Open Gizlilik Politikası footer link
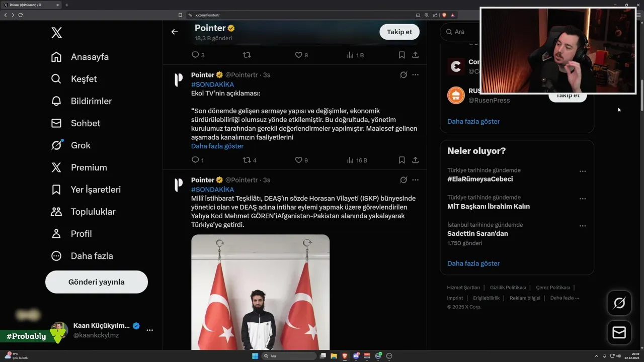 click(x=508, y=288)
